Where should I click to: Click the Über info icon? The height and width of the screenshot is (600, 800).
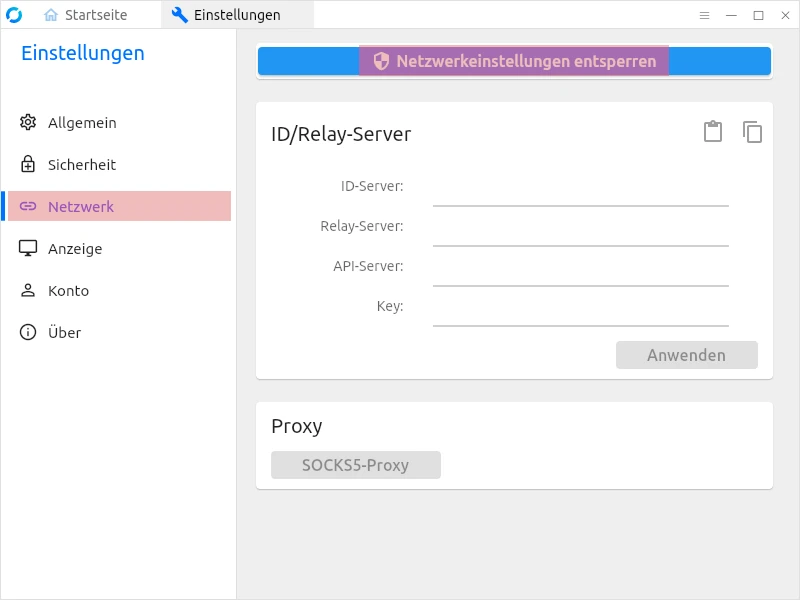pyautogui.click(x=29, y=332)
